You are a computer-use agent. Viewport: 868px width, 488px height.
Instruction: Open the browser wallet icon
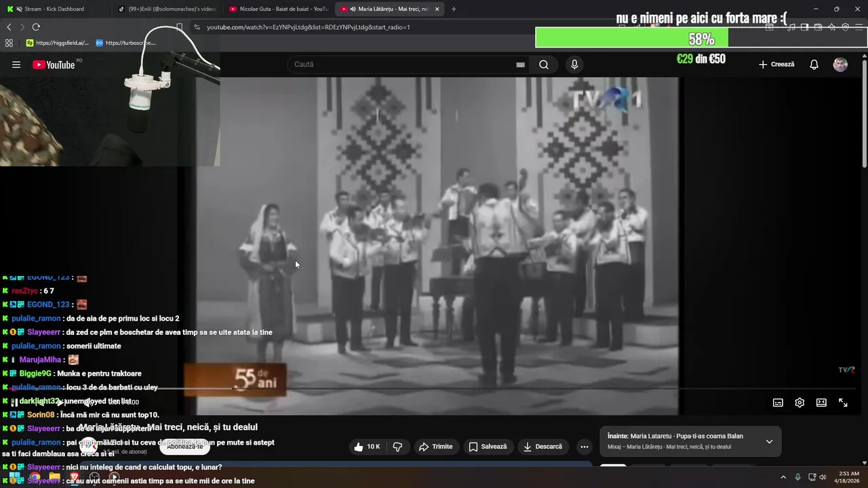(818, 27)
